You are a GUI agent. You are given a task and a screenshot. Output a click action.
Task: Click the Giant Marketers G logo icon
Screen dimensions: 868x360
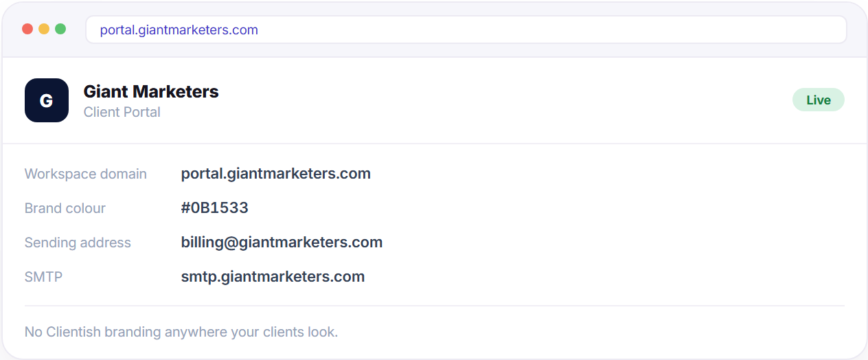[47, 100]
